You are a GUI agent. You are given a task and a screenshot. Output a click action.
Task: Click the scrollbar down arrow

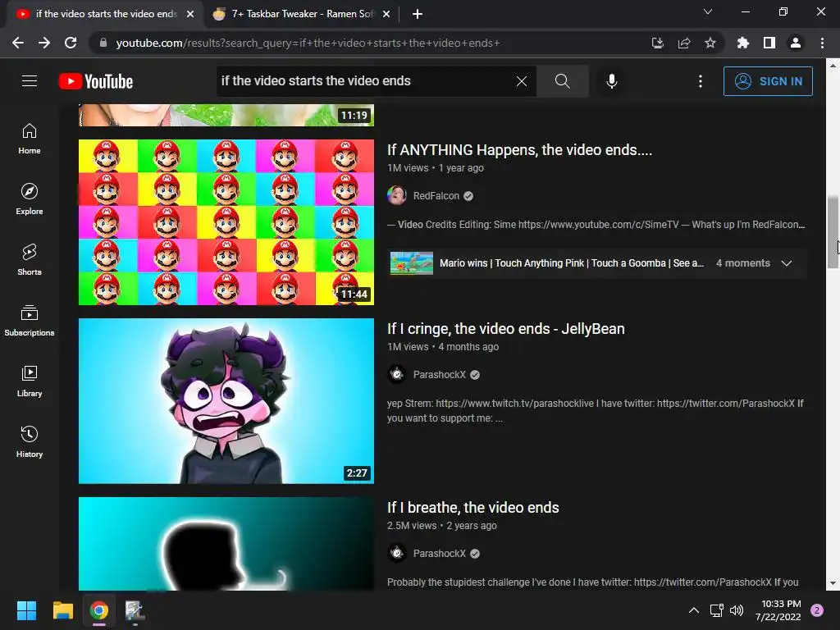pos(833,584)
